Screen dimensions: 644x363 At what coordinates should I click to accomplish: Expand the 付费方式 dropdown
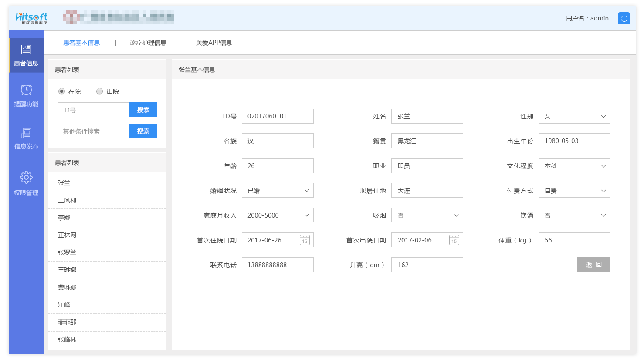pyautogui.click(x=574, y=191)
